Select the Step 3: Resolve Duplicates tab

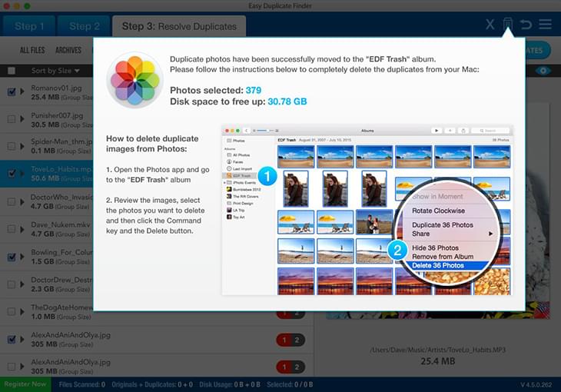tap(179, 26)
